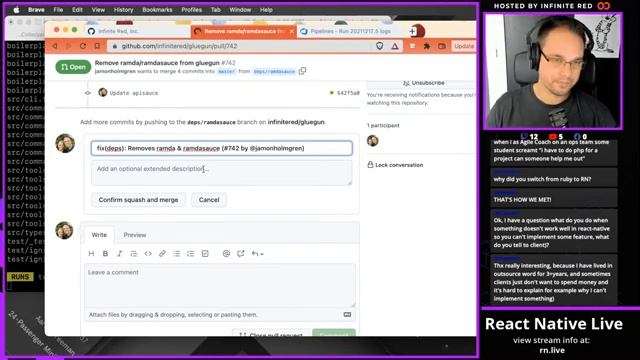Open the File menu
This screenshot has height=360, width=640.
[x=58, y=10]
